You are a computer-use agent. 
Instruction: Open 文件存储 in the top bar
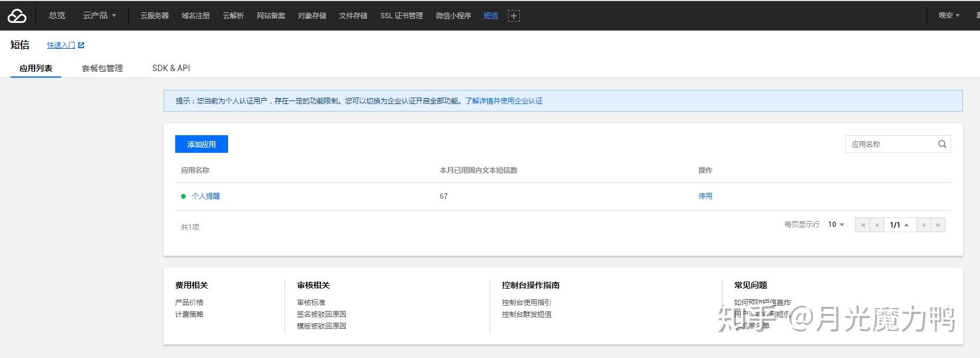coord(353,16)
